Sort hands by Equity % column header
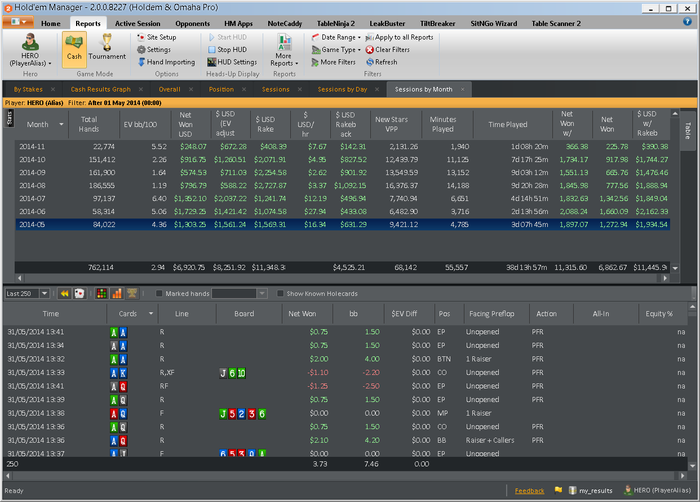This screenshot has width=700, height=502. (659, 314)
